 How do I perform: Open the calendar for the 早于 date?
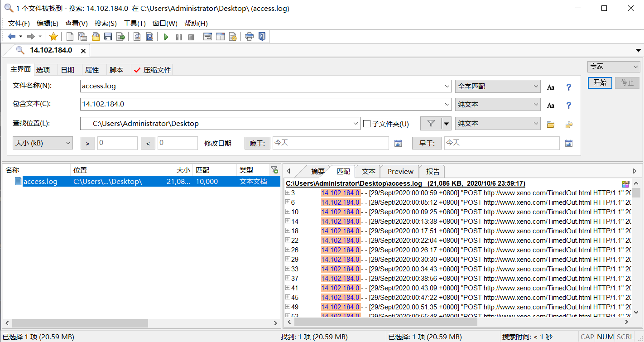[569, 143]
